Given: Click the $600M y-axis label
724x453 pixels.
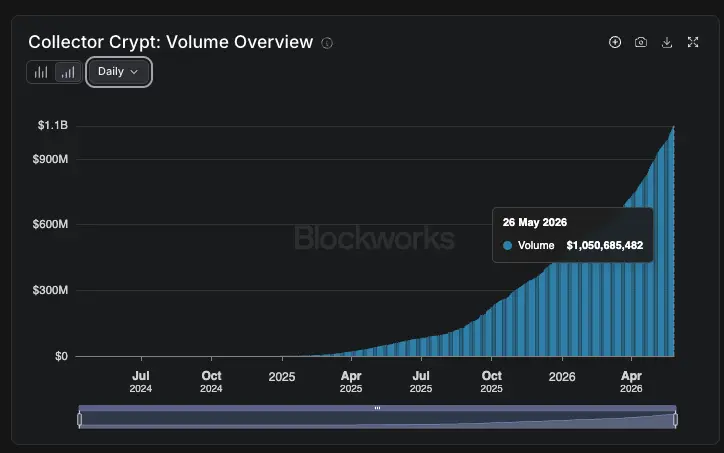Looking at the screenshot, I should (x=50, y=224).
